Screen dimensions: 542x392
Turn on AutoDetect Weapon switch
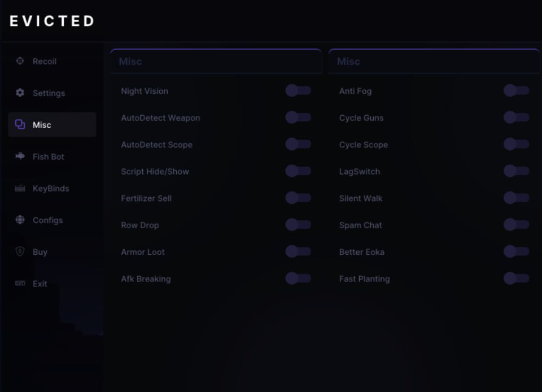tap(298, 117)
